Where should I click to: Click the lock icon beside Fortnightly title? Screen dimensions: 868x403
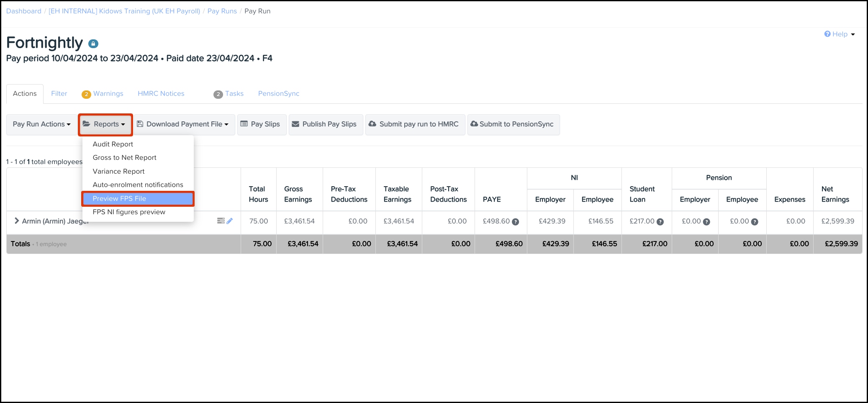93,44
